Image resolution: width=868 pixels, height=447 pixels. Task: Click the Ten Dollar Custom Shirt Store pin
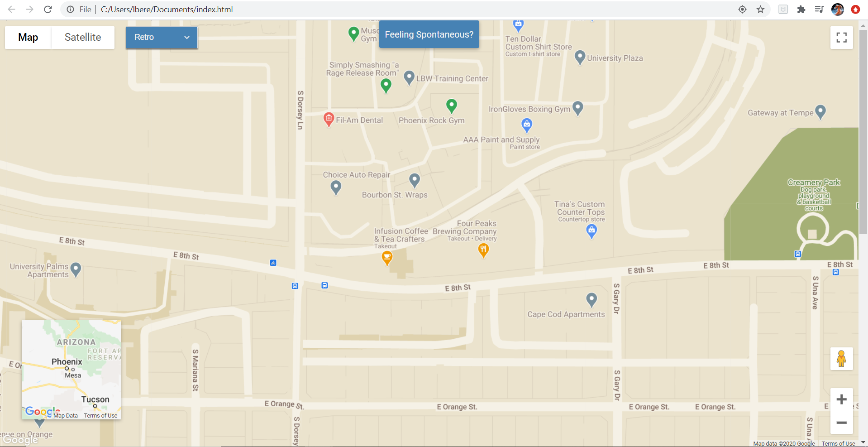click(518, 25)
